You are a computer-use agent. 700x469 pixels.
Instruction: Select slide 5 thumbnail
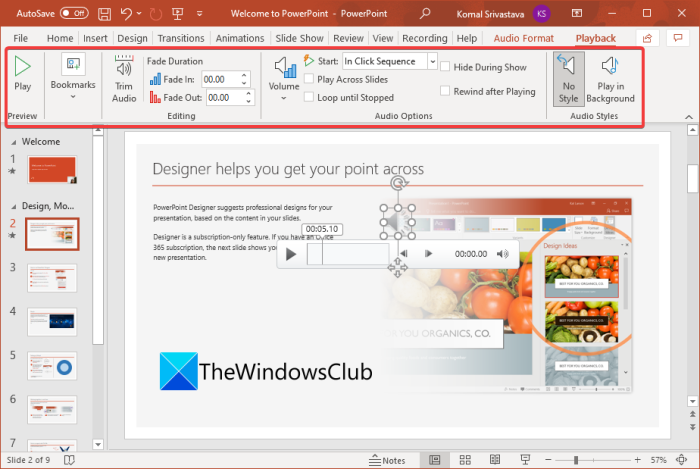coord(52,366)
